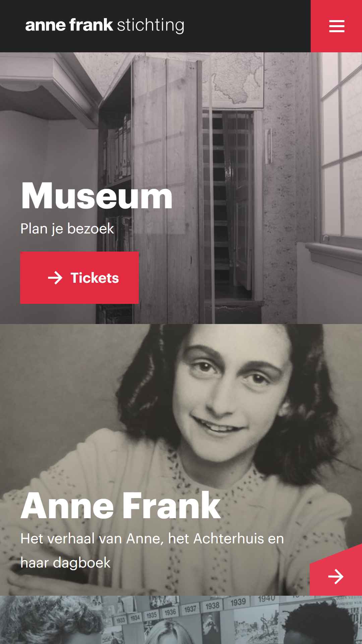Image resolution: width=362 pixels, height=644 pixels.
Task: Click the 1938 year label in timeline image
Action: [213, 606]
